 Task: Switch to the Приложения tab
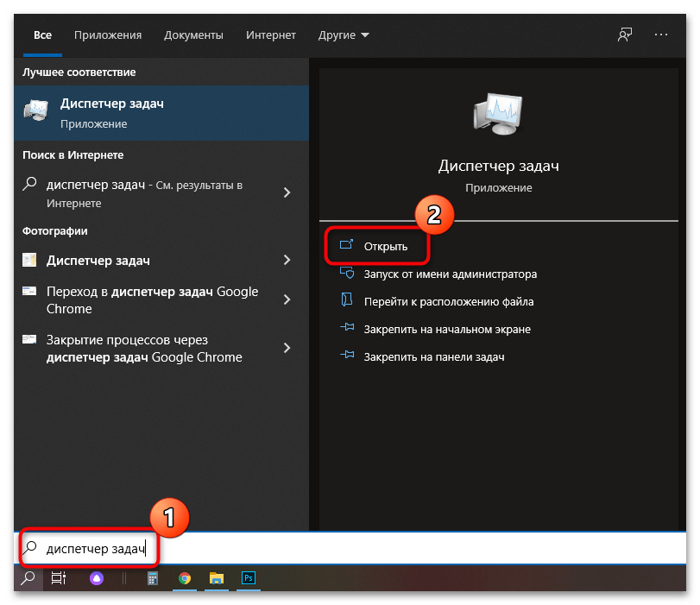pyautogui.click(x=108, y=35)
